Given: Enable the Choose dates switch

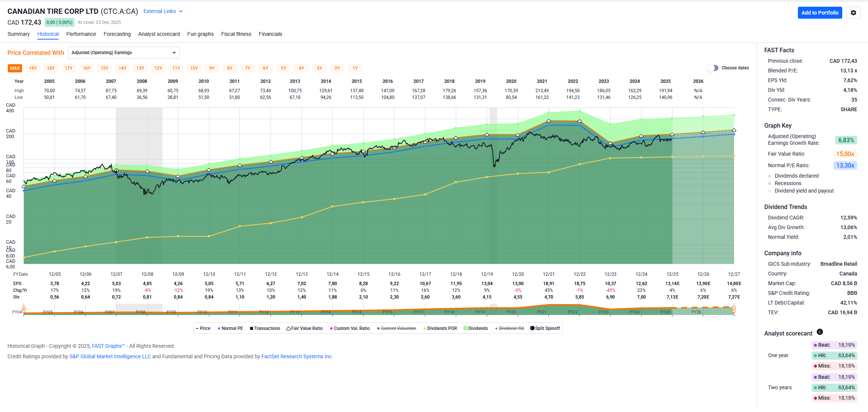Looking at the screenshot, I should [x=713, y=68].
